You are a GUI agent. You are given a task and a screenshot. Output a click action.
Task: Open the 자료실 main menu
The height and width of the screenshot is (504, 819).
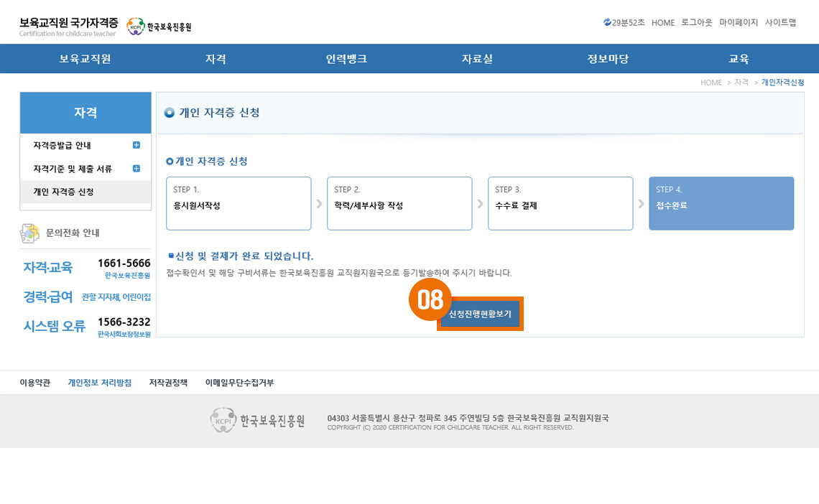(x=477, y=59)
